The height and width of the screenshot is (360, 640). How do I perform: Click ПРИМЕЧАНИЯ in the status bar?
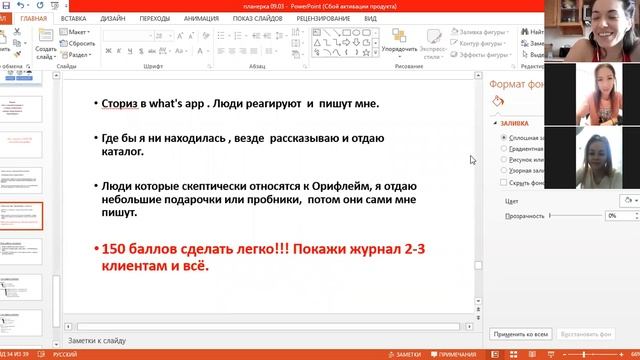453,354
